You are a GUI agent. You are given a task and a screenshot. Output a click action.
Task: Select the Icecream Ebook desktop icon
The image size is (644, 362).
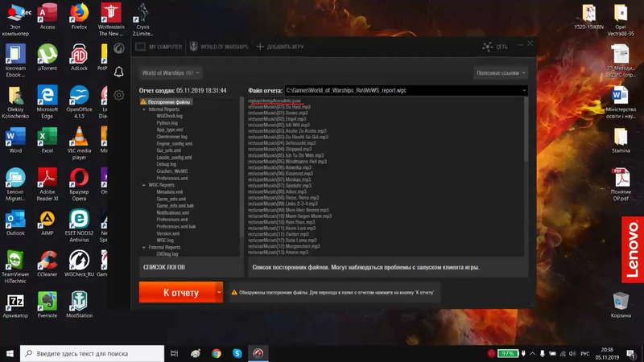[x=15, y=61]
